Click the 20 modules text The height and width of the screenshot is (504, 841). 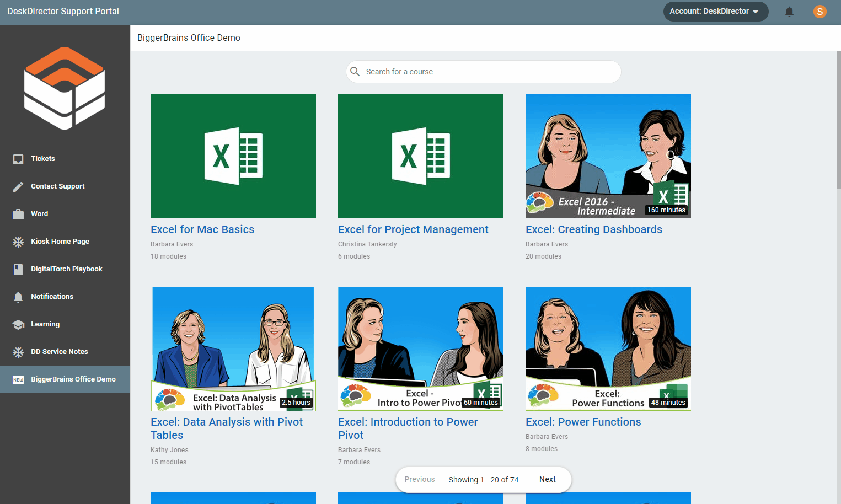[x=543, y=256]
